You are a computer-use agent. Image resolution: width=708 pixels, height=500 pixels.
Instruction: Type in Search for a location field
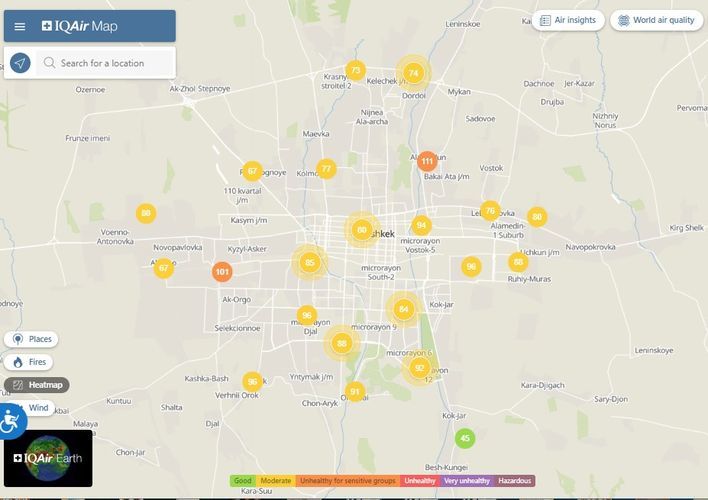(110, 63)
